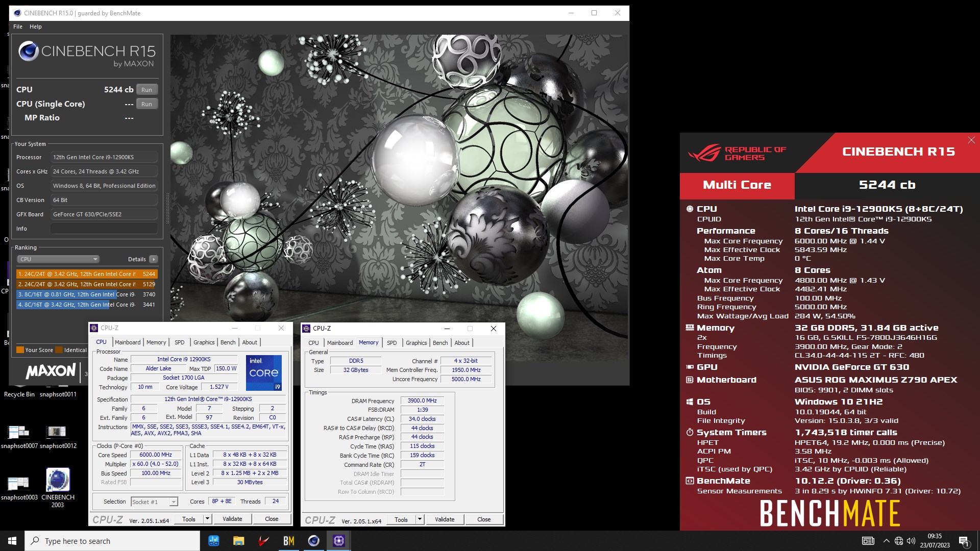The height and width of the screenshot is (551, 980).
Task: Select ranking entry scoring 3740
Action: pos(87,294)
